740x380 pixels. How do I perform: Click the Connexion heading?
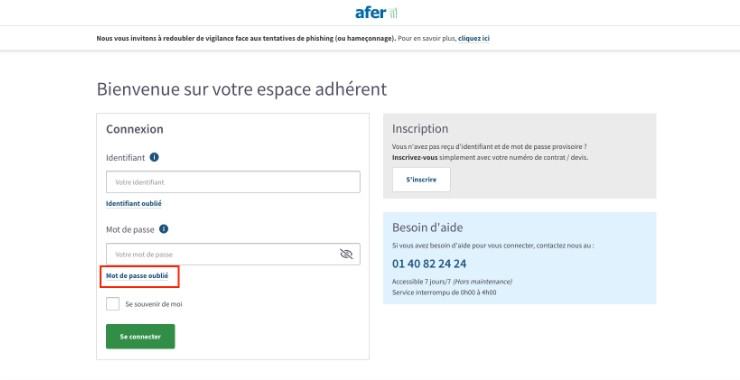pyautogui.click(x=135, y=129)
